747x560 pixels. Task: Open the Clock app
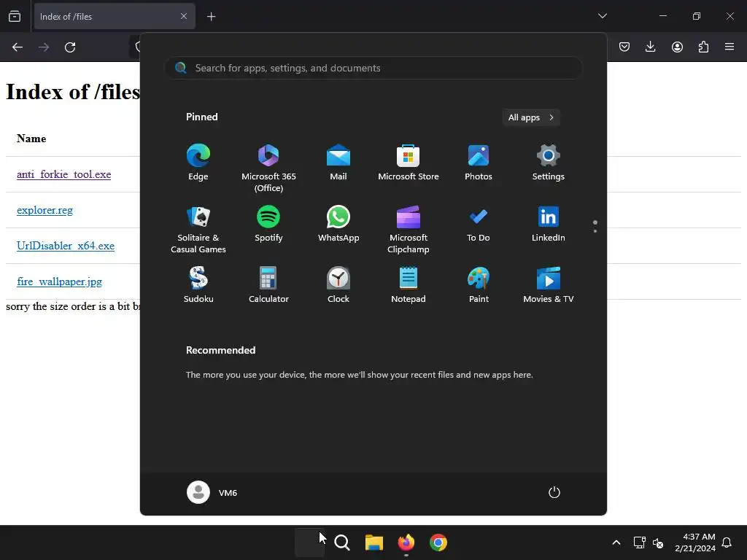point(338,285)
